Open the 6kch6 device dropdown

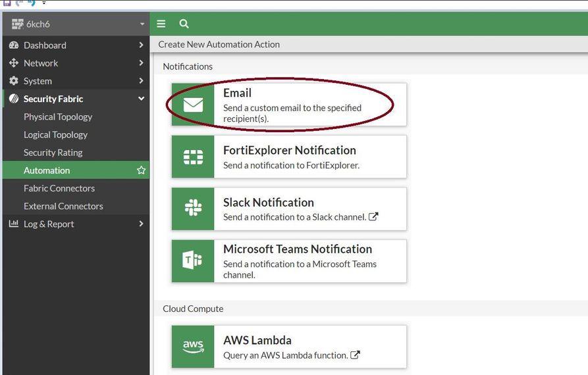142,24
